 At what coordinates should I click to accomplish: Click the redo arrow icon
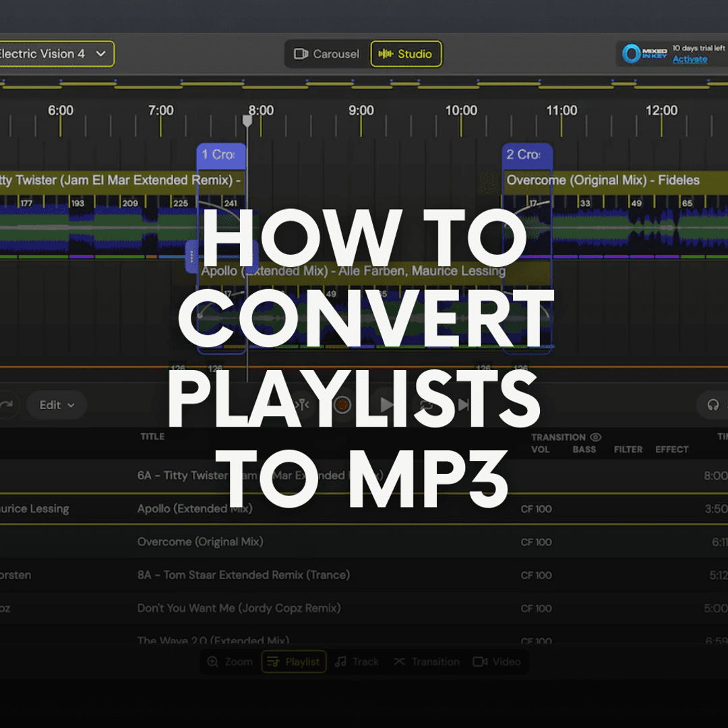click(7, 405)
